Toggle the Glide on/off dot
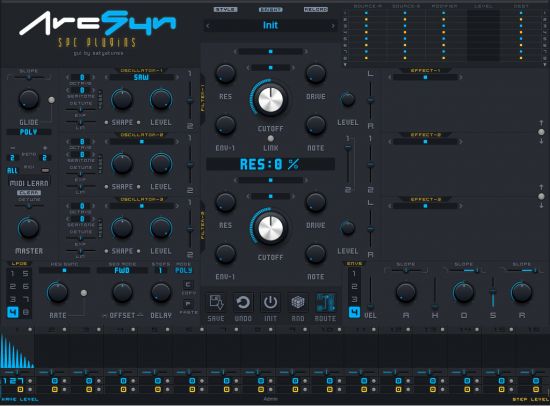550x406 pixels. (52, 100)
